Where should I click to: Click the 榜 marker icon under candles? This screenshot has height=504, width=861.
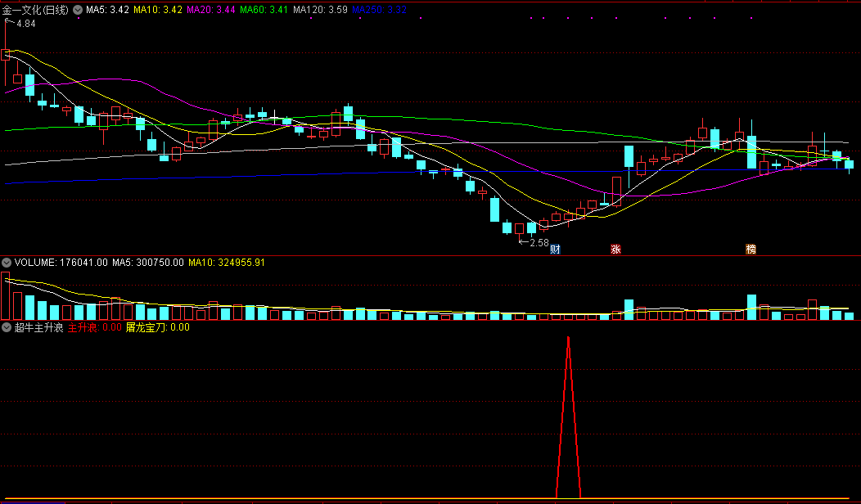click(x=751, y=250)
